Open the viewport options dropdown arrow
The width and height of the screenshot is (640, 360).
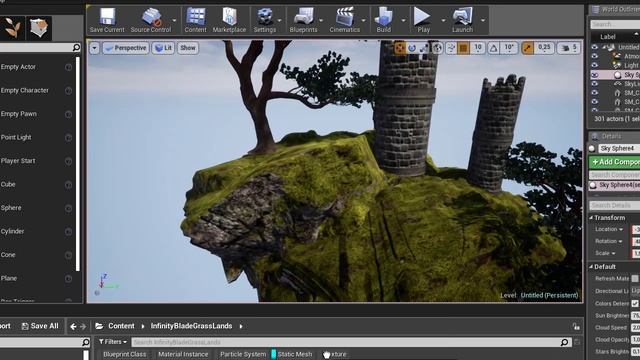pyautogui.click(x=94, y=48)
